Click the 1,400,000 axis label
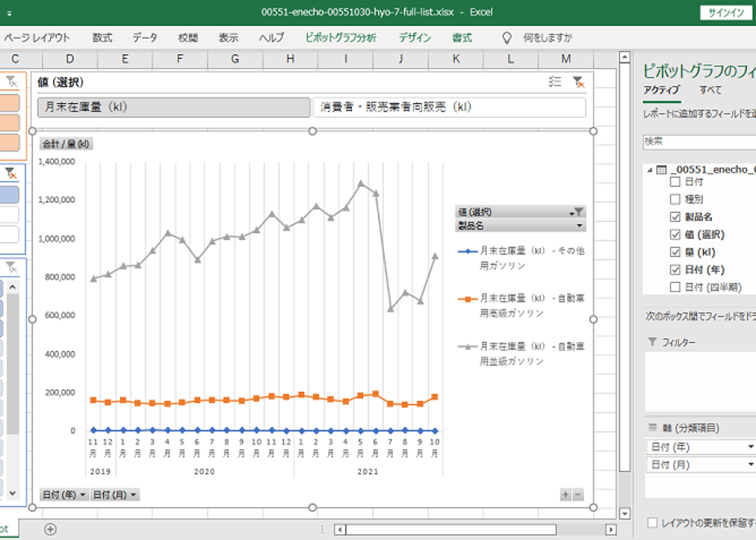The image size is (756, 540). point(56,161)
